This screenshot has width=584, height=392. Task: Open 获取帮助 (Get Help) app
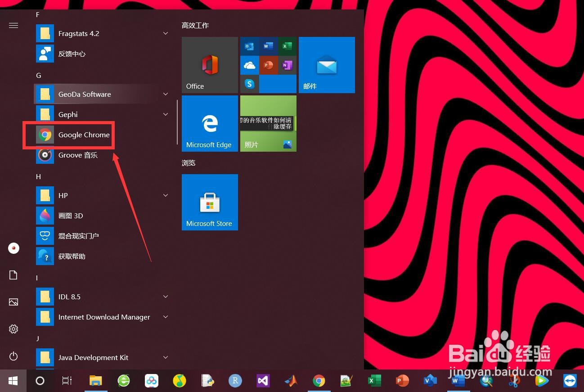(102, 256)
